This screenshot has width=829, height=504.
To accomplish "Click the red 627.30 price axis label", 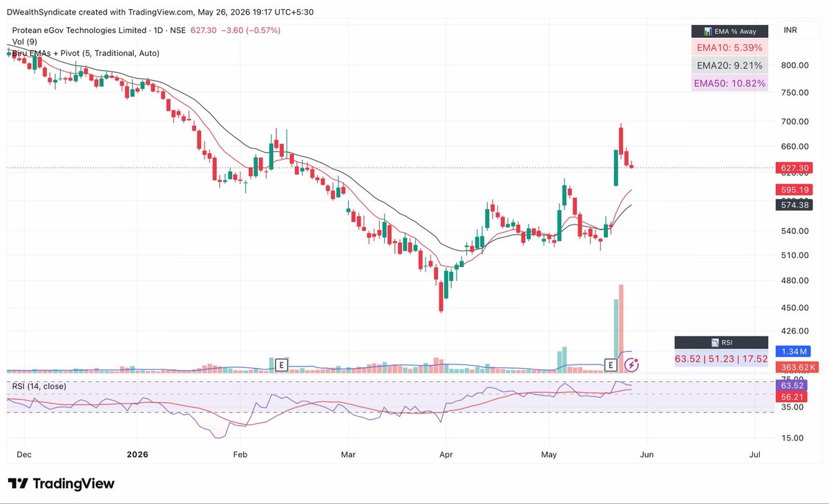I will (792, 168).
